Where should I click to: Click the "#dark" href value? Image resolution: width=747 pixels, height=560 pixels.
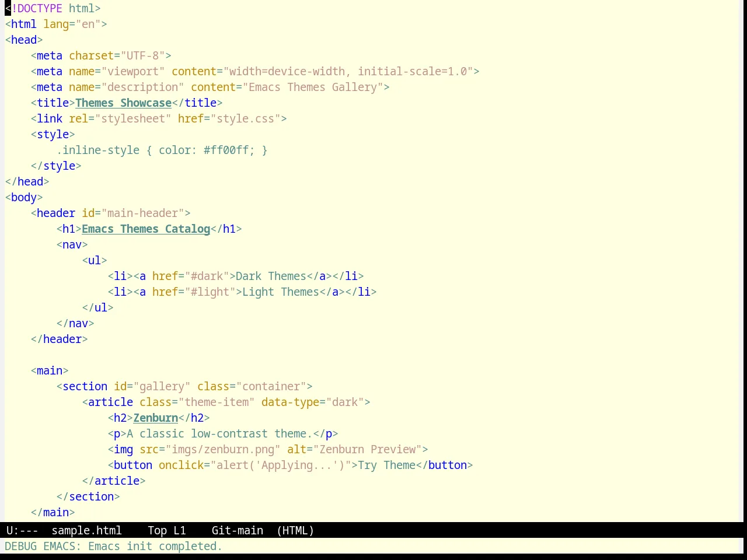[x=207, y=276]
